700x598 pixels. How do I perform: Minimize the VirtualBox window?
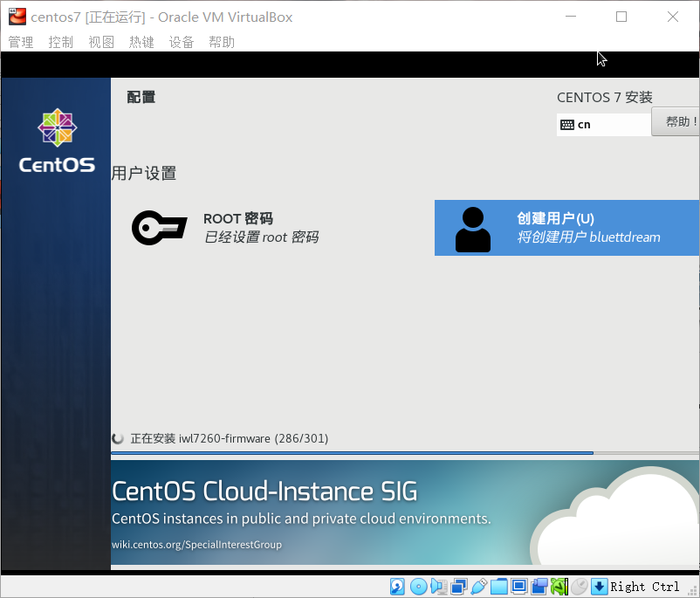pos(571,17)
